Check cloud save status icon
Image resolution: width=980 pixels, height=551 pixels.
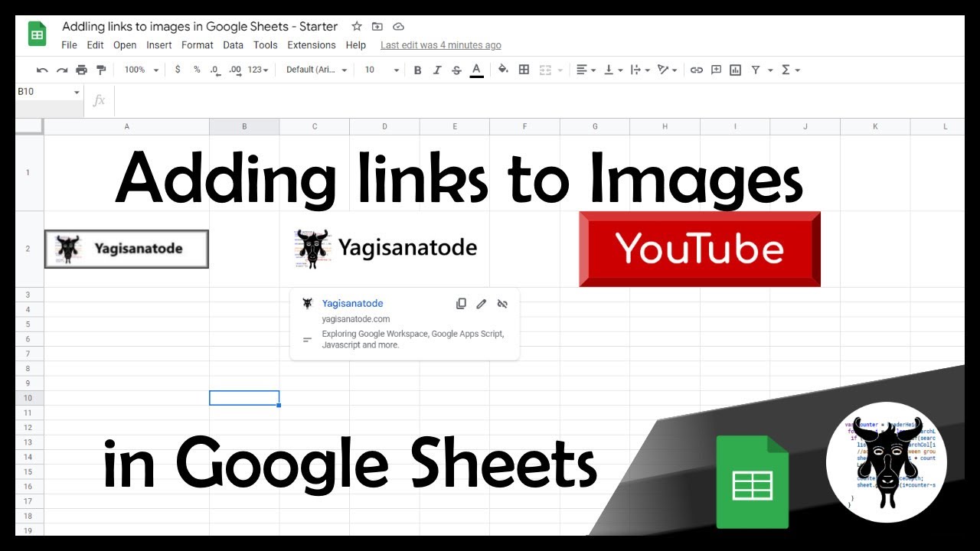[398, 27]
